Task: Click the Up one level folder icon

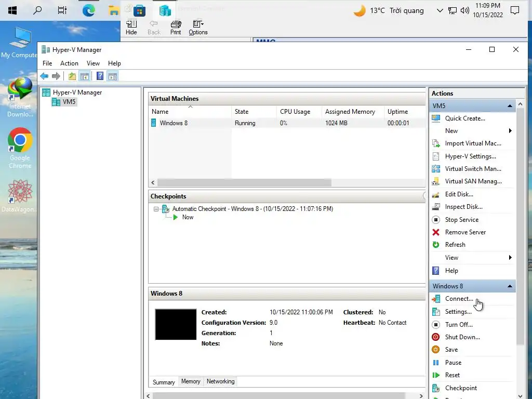Action: coord(72,76)
